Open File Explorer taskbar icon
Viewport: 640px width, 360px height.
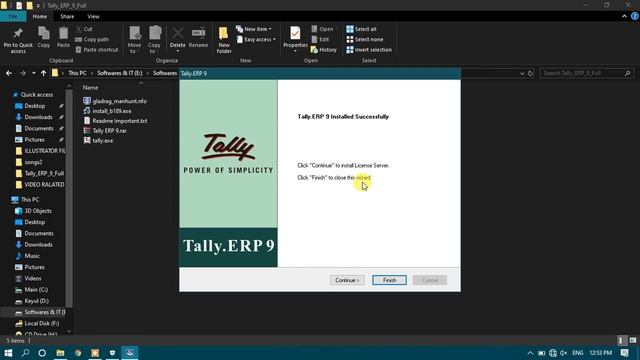pos(60,353)
